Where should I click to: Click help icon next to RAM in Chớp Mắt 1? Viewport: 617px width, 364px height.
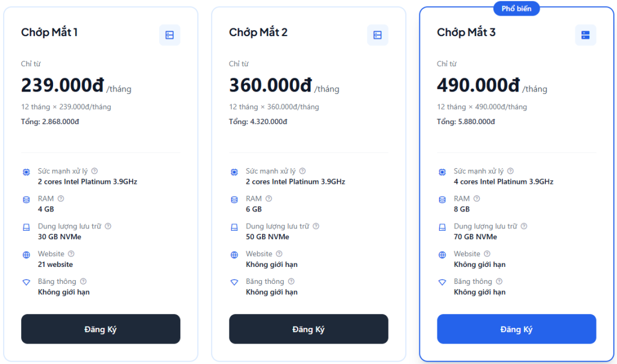click(61, 198)
